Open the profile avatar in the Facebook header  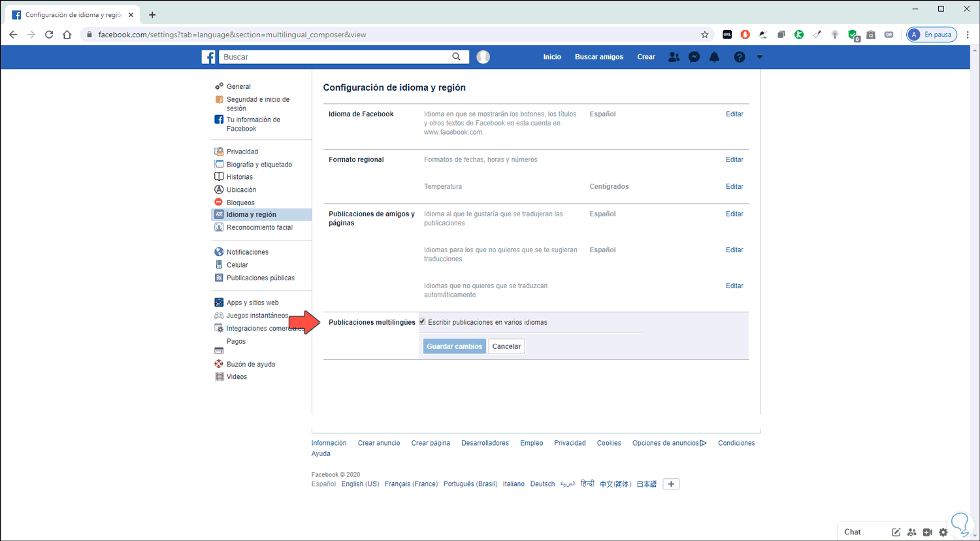click(x=483, y=57)
